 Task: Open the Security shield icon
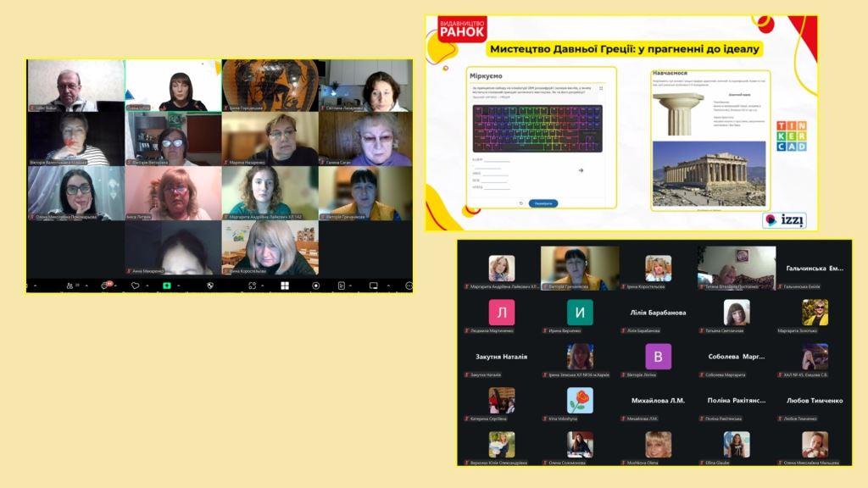210,286
